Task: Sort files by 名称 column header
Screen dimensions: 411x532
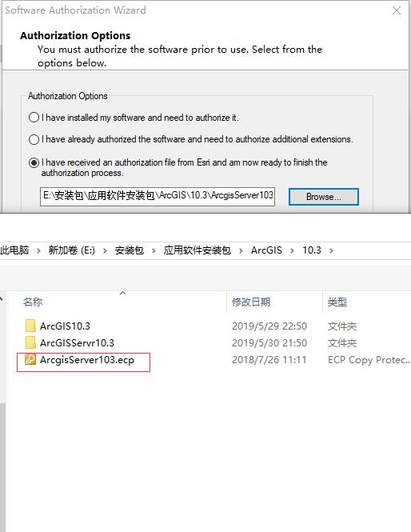Action: pyautogui.click(x=33, y=302)
